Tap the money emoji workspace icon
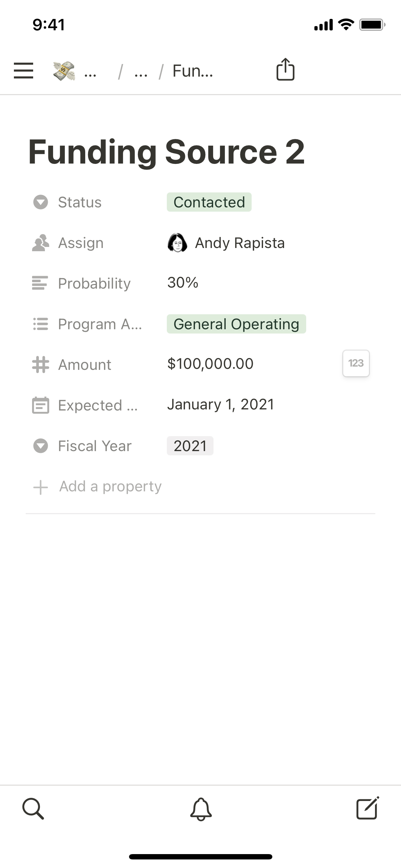 coord(64,71)
